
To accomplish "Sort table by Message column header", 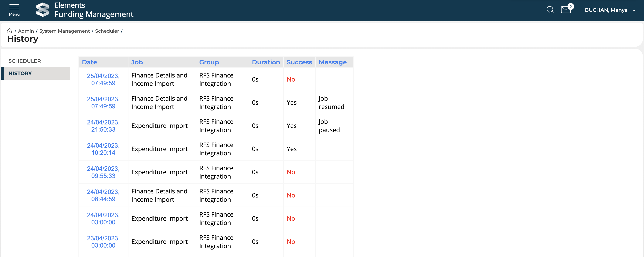I will coord(332,62).
